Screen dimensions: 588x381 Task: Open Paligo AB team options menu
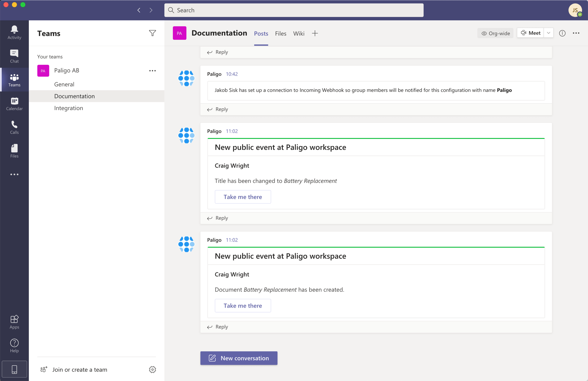[153, 70]
